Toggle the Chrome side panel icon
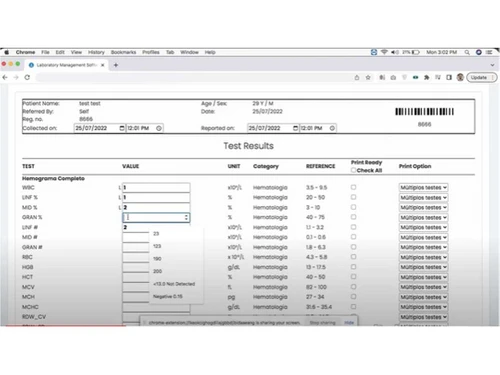Screen dimensions: 500x375 tap(449, 77)
